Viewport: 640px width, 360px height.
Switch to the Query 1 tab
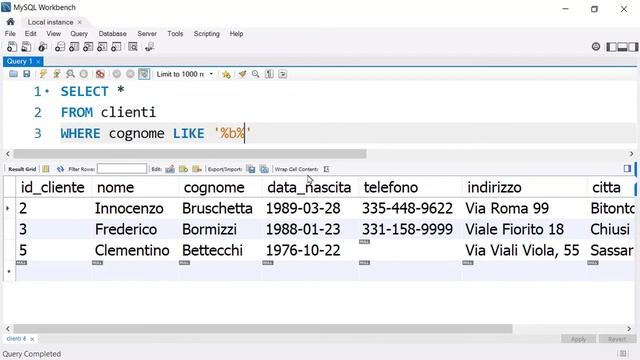[x=19, y=61]
